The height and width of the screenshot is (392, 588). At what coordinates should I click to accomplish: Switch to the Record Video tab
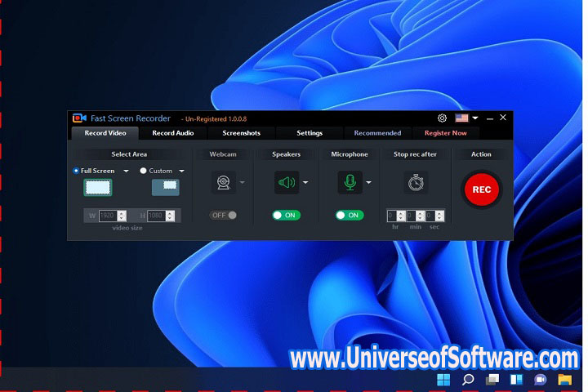point(105,133)
